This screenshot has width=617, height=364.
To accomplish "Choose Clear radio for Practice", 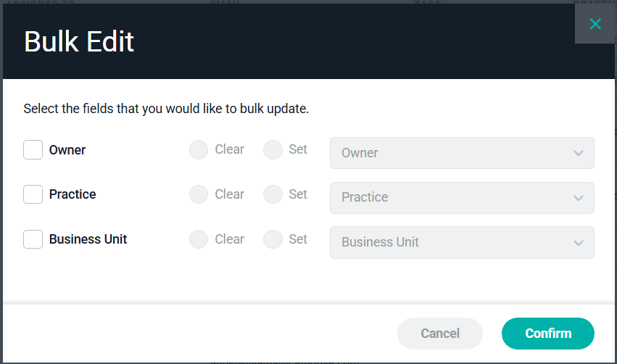I will (x=199, y=194).
